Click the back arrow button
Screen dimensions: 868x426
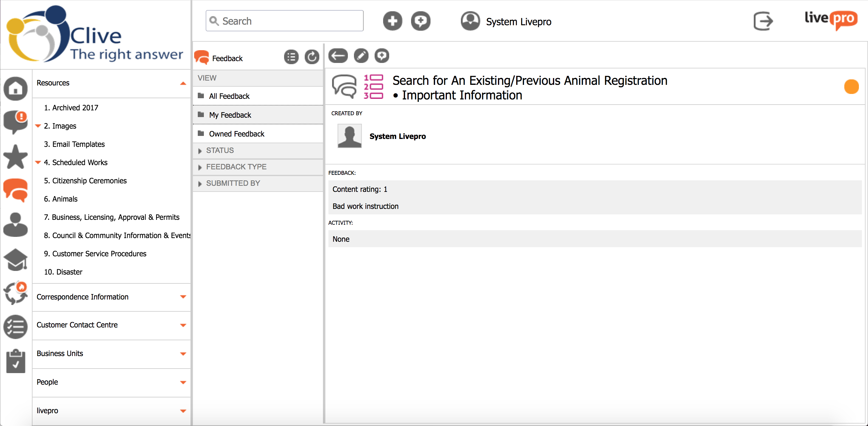tap(338, 56)
